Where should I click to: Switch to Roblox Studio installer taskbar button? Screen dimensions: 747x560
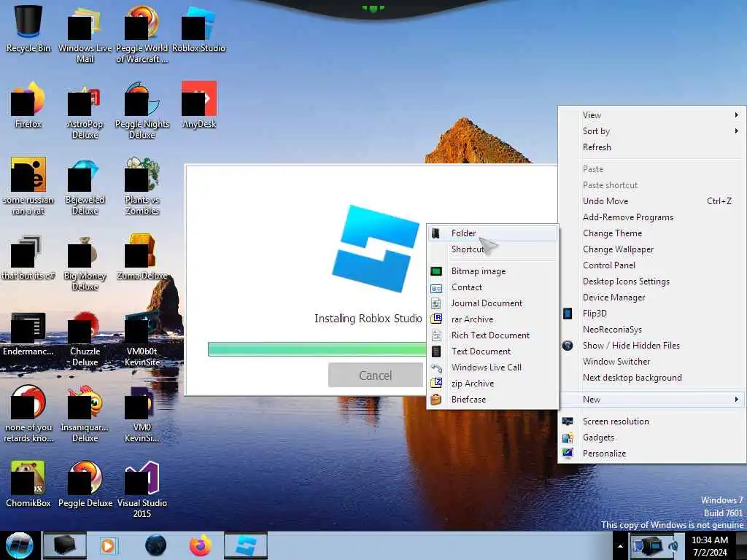(245, 545)
